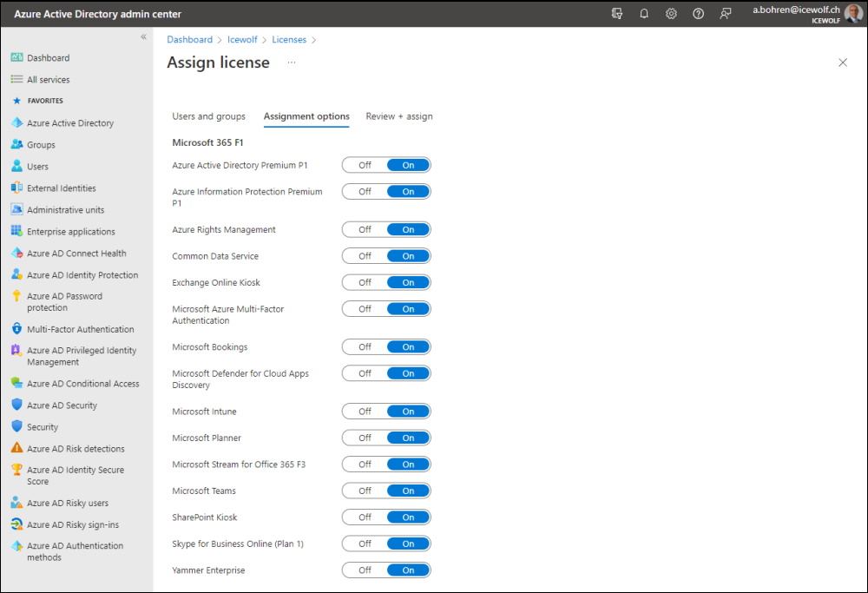Select the Azure AD Risky users icon
This screenshot has height=593, width=868.
[x=16, y=503]
